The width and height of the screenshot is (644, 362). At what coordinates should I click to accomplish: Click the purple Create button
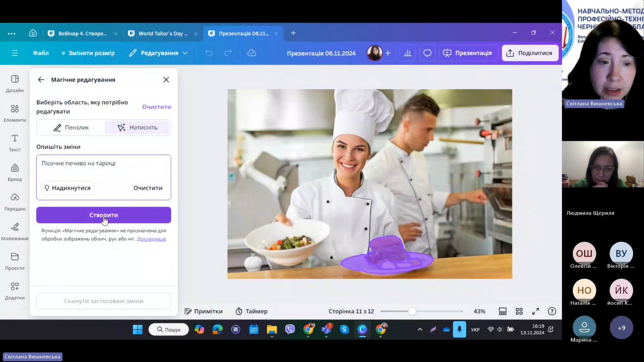click(x=103, y=215)
